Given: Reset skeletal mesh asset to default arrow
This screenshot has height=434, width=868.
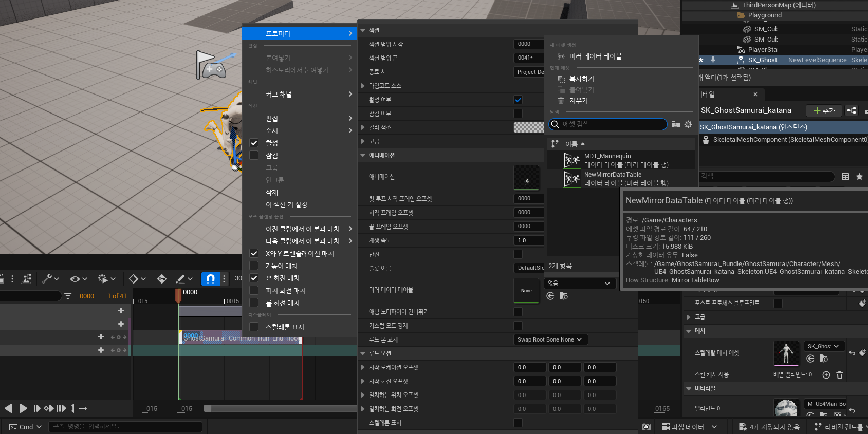Looking at the screenshot, I should [x=852, y=353].
